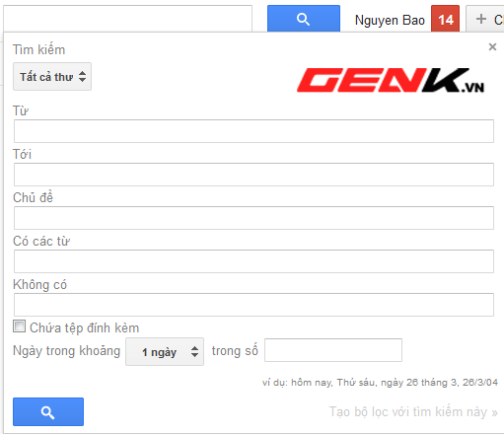
Task: Click the Nguyen Bao profile name
Action: tap(390, 21)
